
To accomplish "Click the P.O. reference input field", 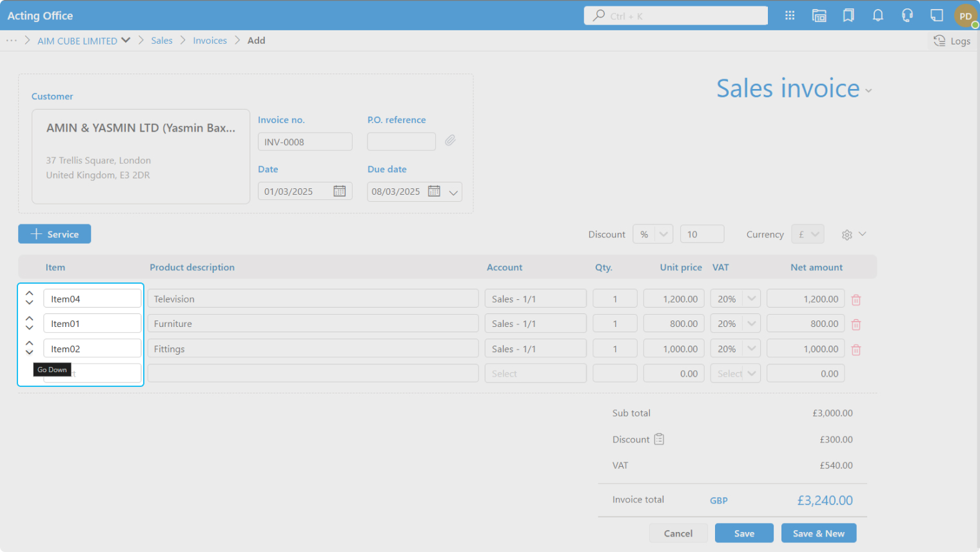I will (401, 142).
